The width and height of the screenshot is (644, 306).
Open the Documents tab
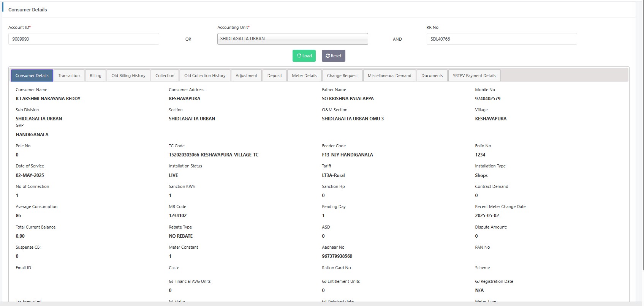[432, 76]
